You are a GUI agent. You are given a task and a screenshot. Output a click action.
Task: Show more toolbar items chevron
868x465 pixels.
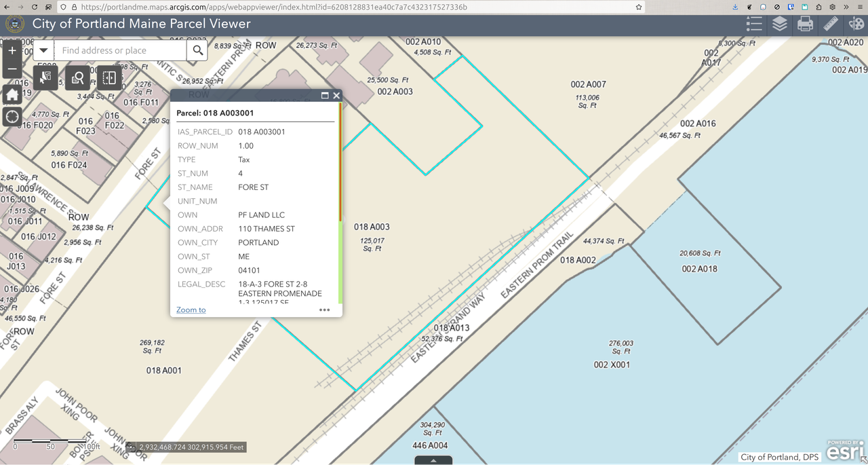click(x=846, y=7)
